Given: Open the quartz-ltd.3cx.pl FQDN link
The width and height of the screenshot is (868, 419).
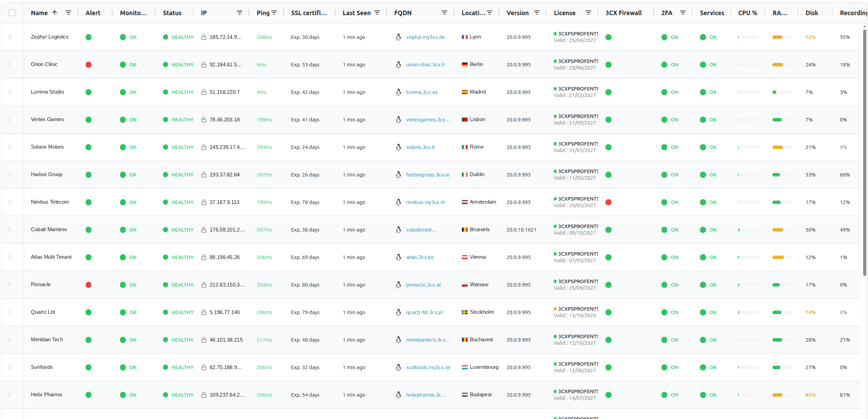Looking at the screenshot, I should [x=425, y=312].
